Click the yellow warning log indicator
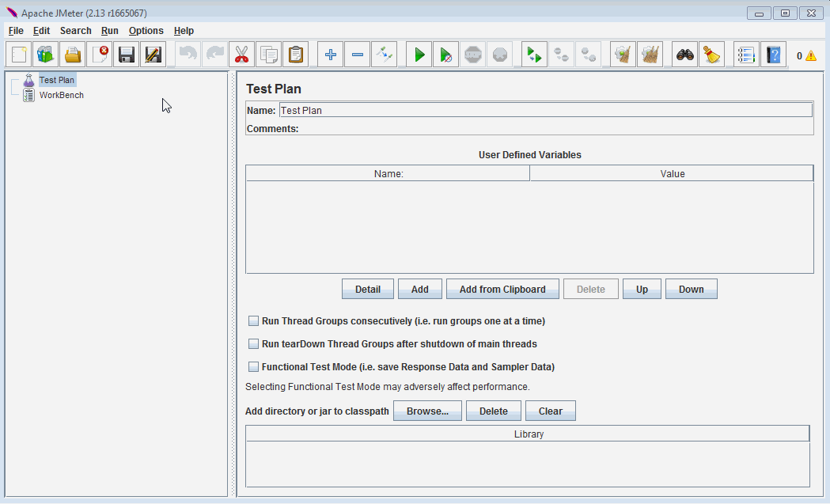Image resolution: width=830 pixels, height=504 pixels. pos(810,55)
